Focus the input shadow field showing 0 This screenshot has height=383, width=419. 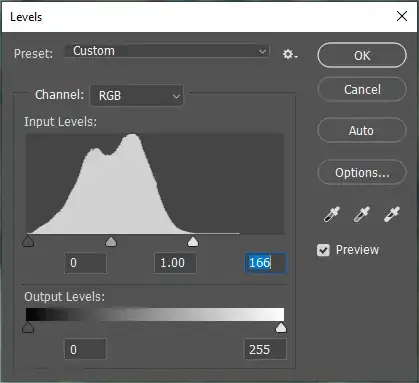(x=86, y=263)
